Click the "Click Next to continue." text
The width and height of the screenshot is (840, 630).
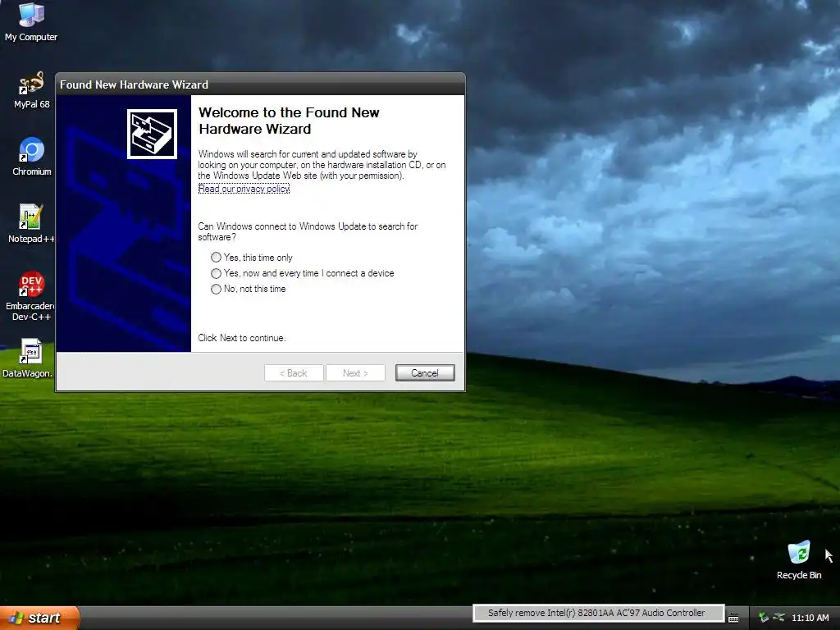(x=242, y=338)
